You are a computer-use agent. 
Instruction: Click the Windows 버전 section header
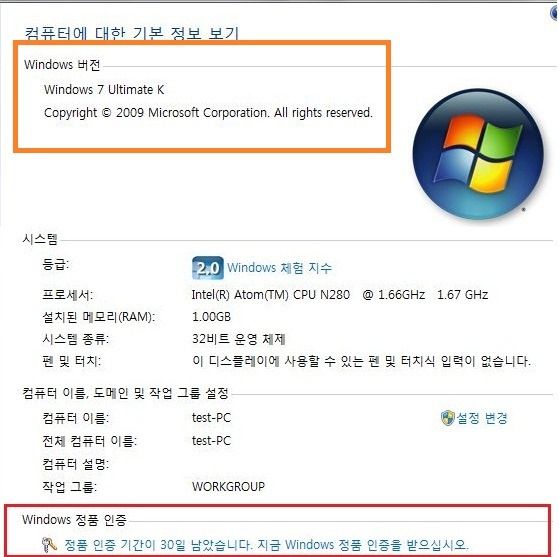pos(62,65)
